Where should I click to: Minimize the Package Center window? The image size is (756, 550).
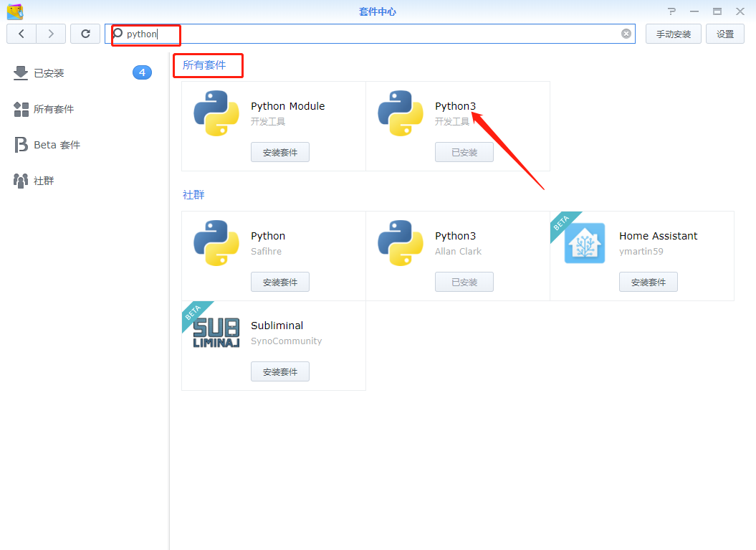click(694, 11)
